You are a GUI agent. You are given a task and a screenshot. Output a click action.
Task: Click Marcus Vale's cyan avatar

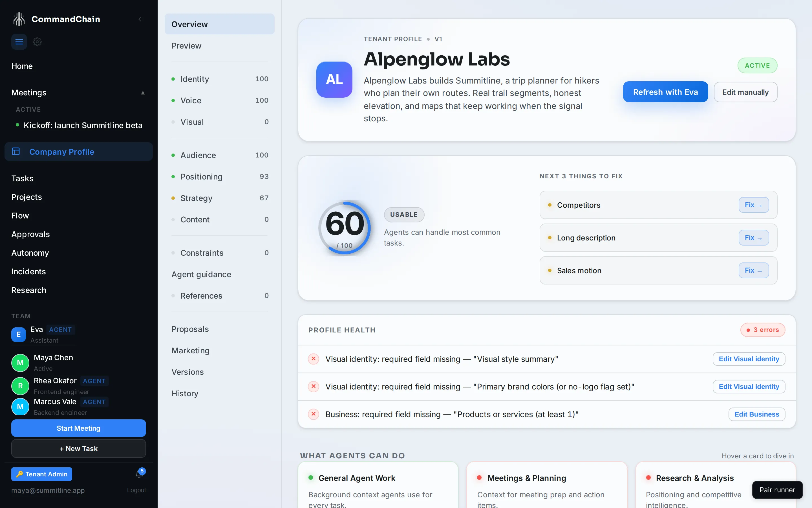point(20,406)
